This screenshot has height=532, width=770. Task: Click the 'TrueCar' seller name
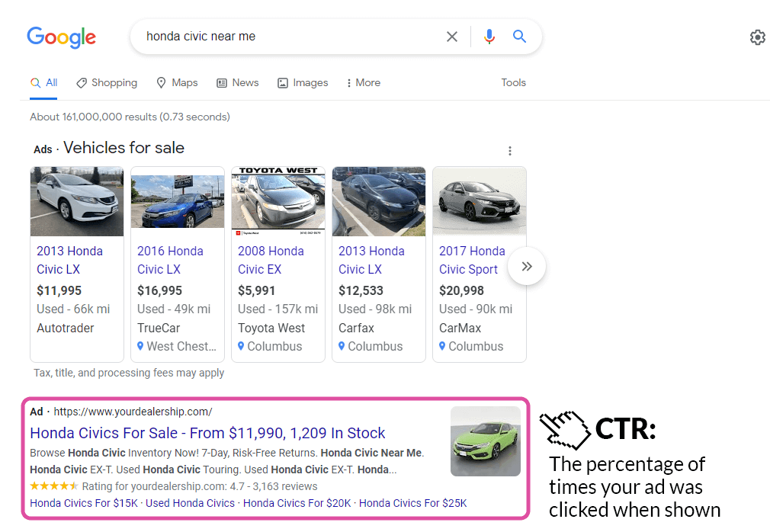(x=159, y=328)
